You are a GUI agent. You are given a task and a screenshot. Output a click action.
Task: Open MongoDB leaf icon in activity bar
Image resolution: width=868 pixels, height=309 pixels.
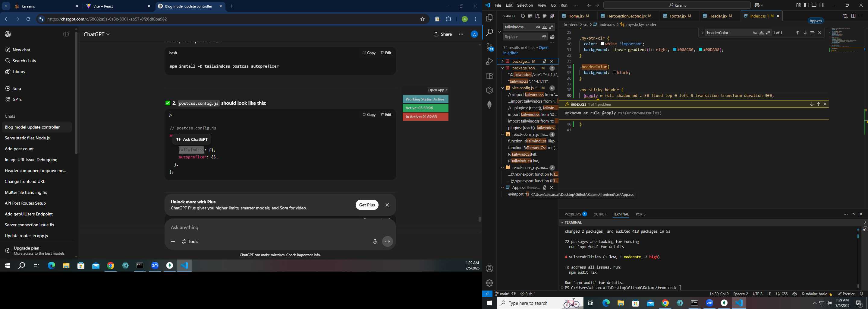coord(489,105)
